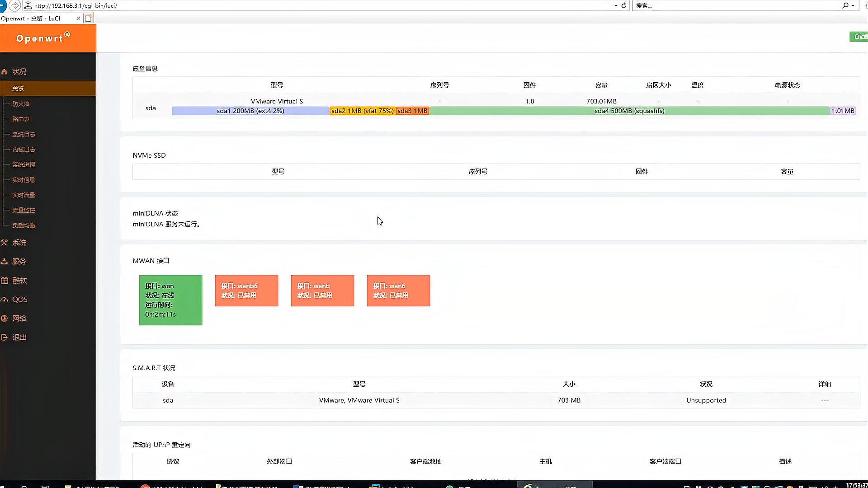Click the 1.01MB unallocated partition segment

pos(843,111)
